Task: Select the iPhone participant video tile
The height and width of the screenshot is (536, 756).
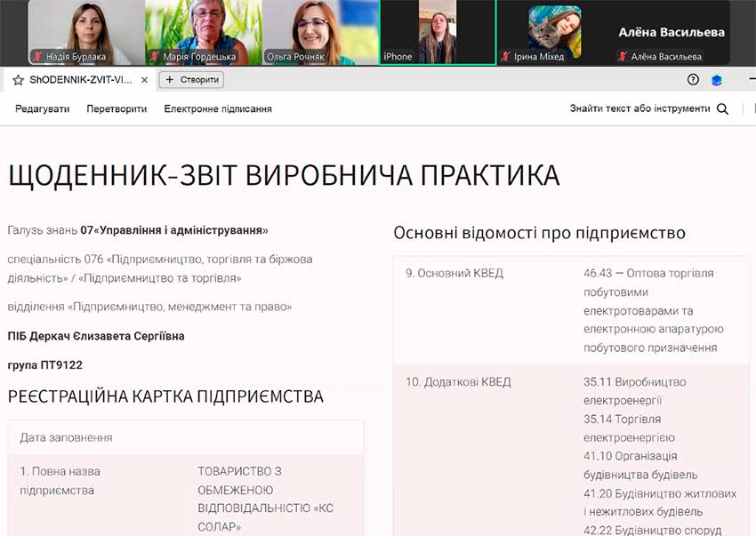Action: tap(438, 32)
